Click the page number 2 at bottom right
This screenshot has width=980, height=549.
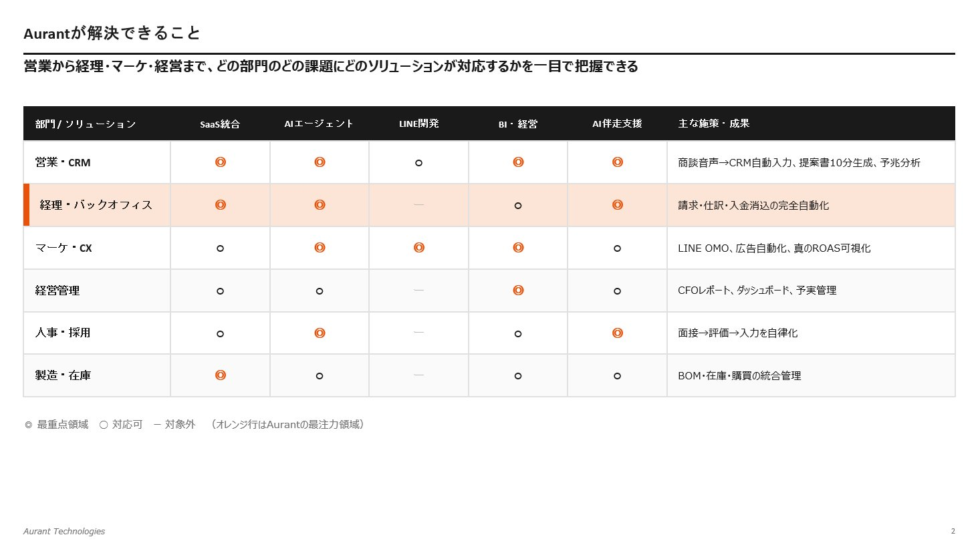[x=953, y=531]
